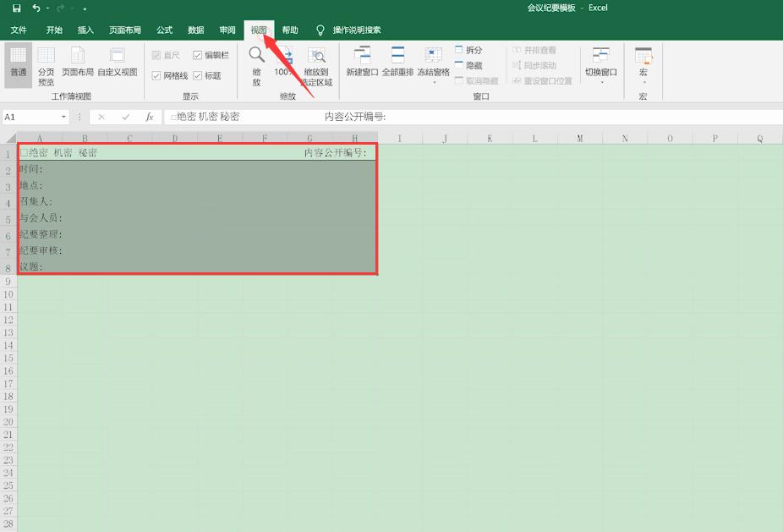The width and height of the screenshot is (783, 532).
Task: Open the 帮助 help tab
Action: pyautogui.click(x=290, y=30)
